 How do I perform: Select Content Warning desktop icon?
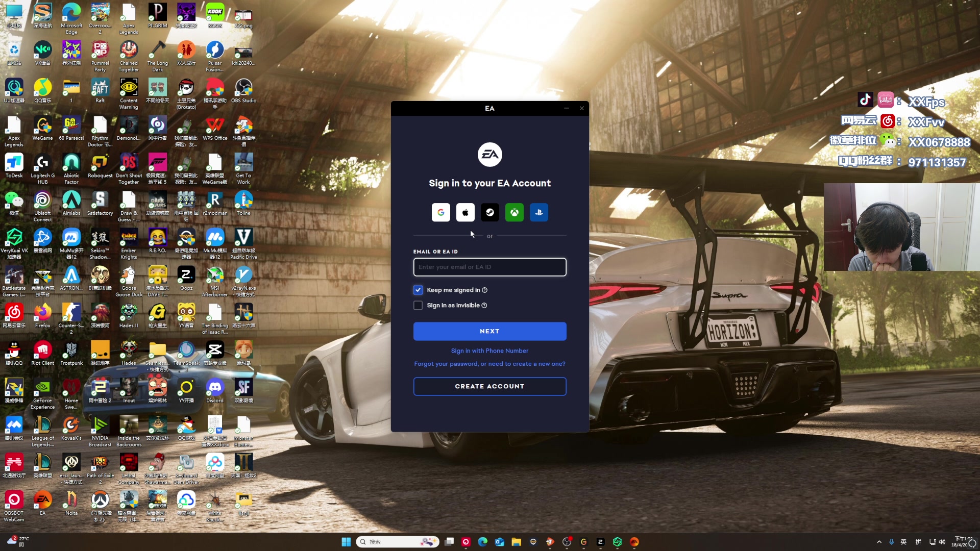tap(129, 94)
